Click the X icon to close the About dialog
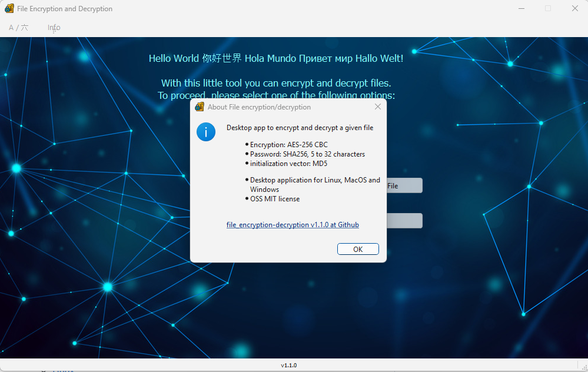 pyautogui.click(x=377, y=107)
